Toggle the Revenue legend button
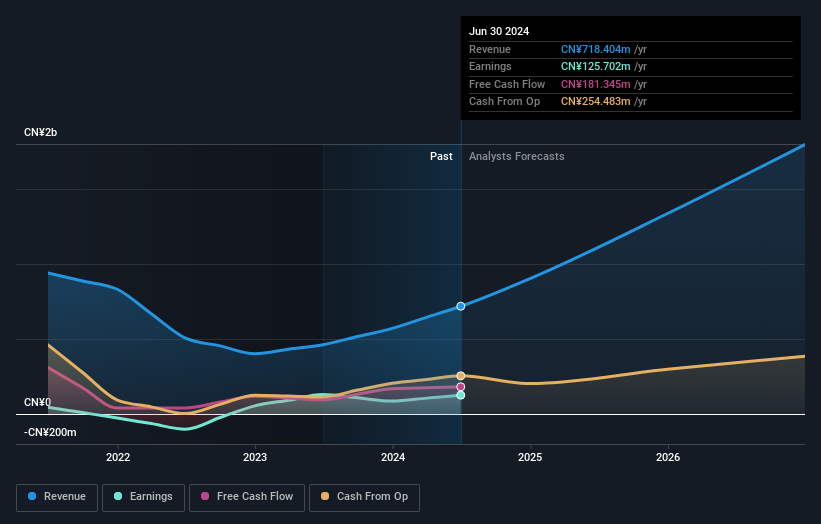The image size is (821, 524). (x=57, y=497)
